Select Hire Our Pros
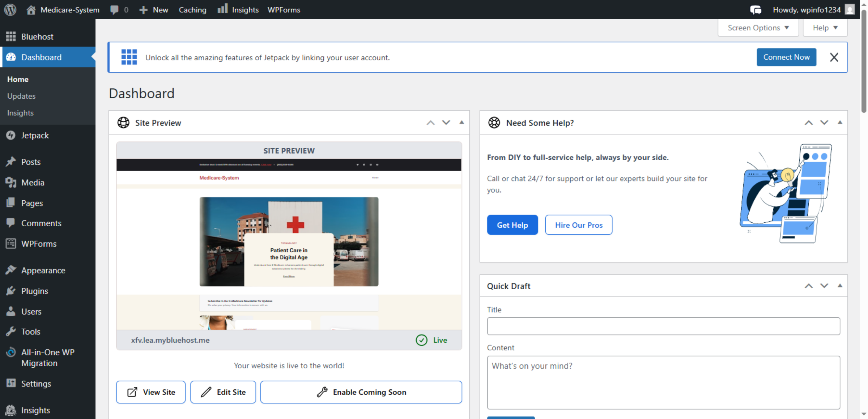This screenshot has height=419, width=868. [578, 225]
